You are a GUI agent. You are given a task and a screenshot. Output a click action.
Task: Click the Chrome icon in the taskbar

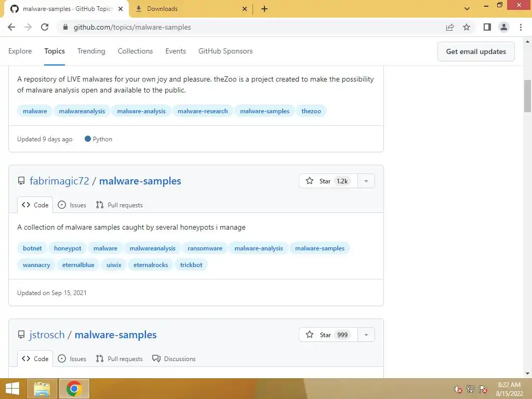(x=74, y=389)
